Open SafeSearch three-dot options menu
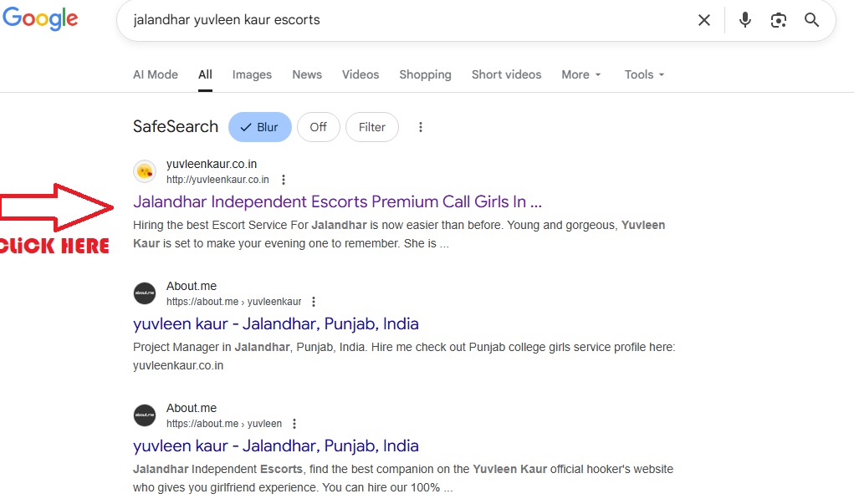854x504 pixels. click(x=421, y=127)
